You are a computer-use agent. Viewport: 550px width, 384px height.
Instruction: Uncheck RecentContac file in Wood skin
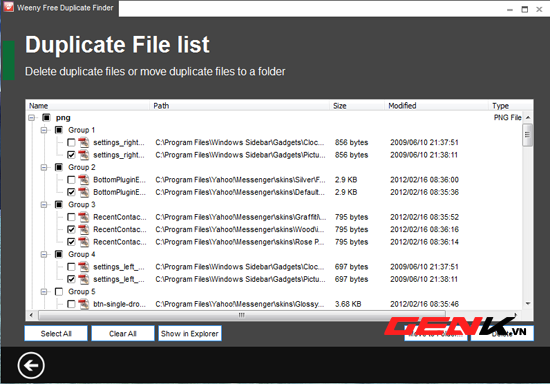[x=71, y=229]
